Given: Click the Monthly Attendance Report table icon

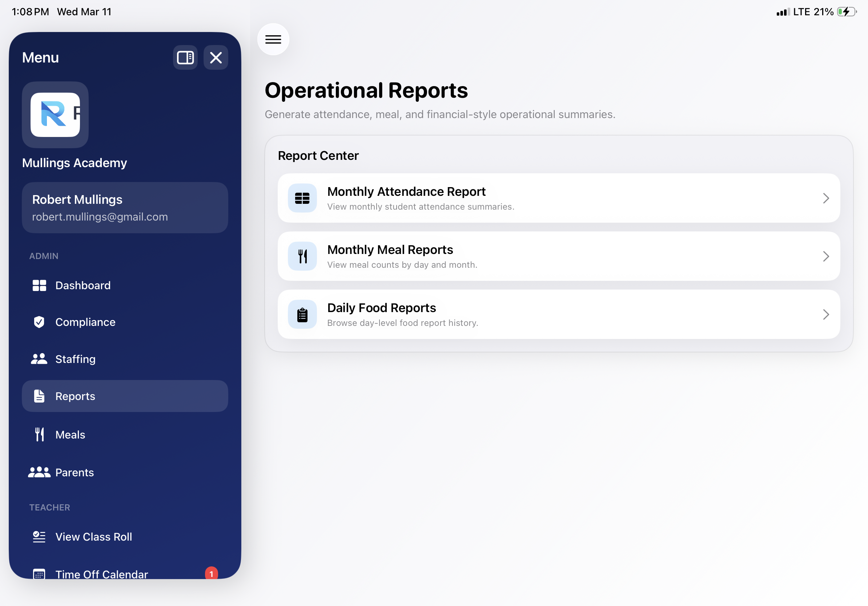Looking at the screenshot, I should pyautogui.click(x=302, y=198).
